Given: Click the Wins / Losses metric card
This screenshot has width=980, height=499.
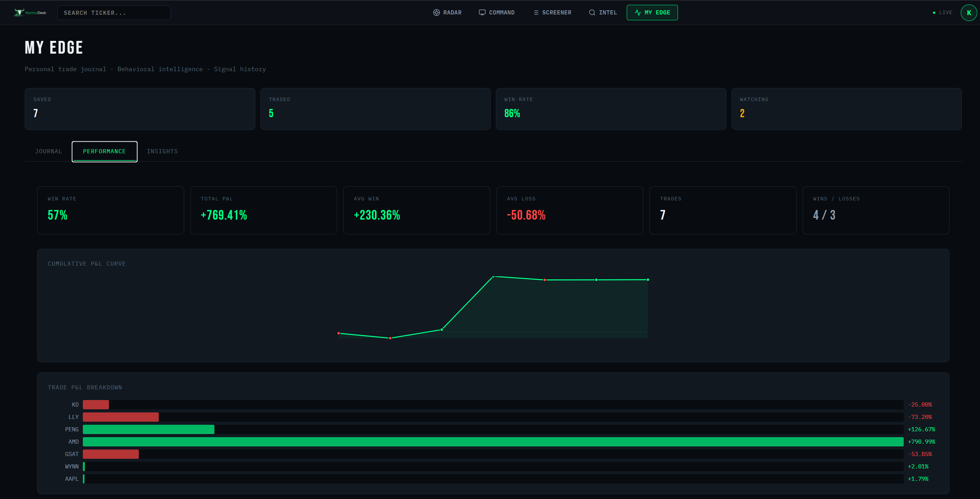Looking at the screenshot, I should coord(876,210).
